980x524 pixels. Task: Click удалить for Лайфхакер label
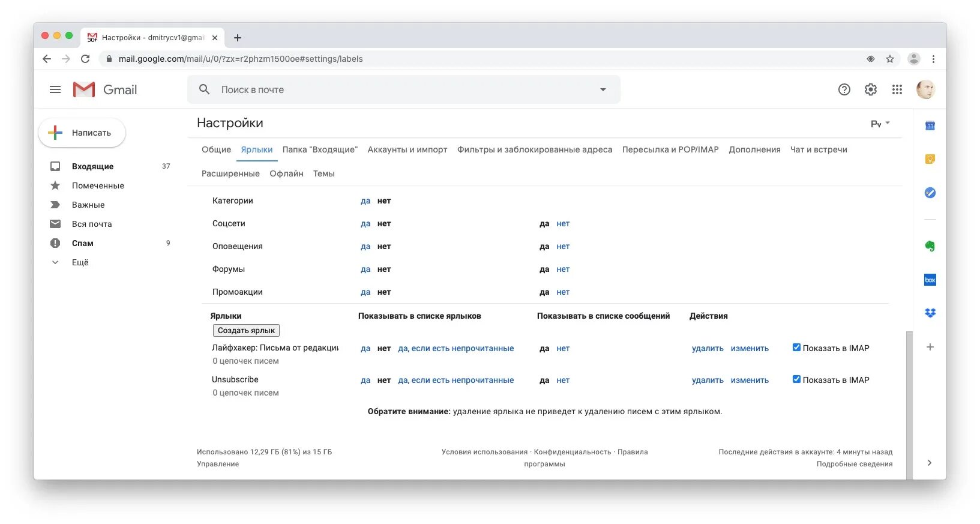[708, 348]
